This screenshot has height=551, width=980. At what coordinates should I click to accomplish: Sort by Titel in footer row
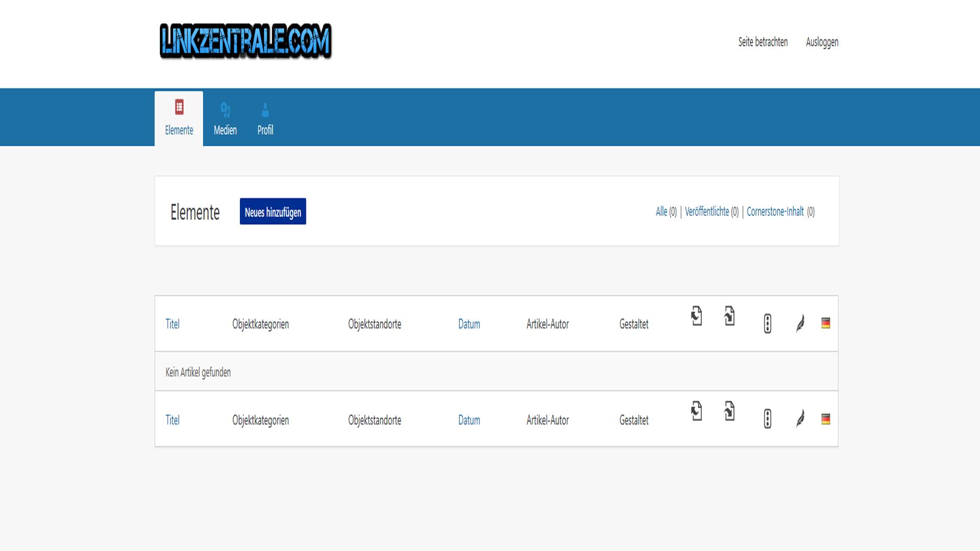click(x=173, y=420)
